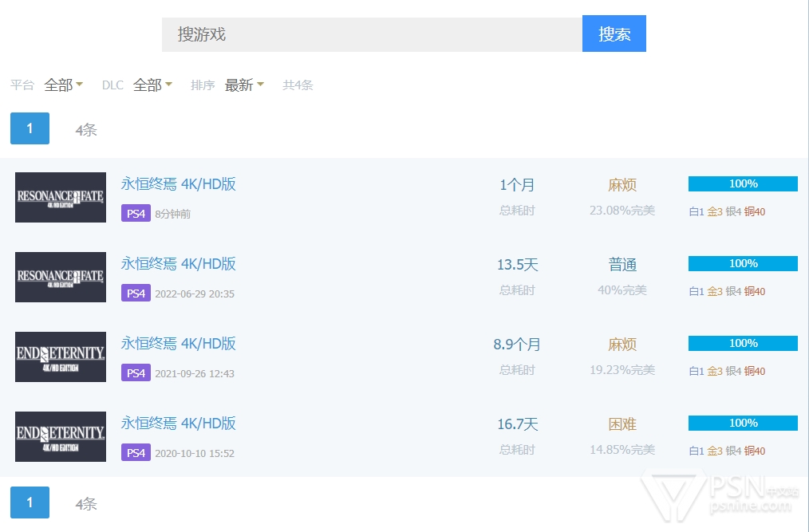
Task: Click the 14.85%完美 completion rate
Action: click(x=622, y=450)
